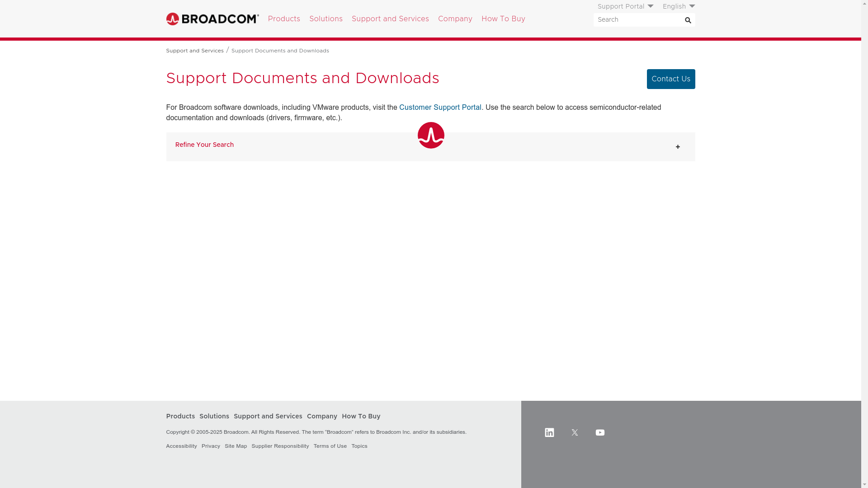
Task: Open Products link in footer
Action: pyautogui.click(x=180, y=417)
